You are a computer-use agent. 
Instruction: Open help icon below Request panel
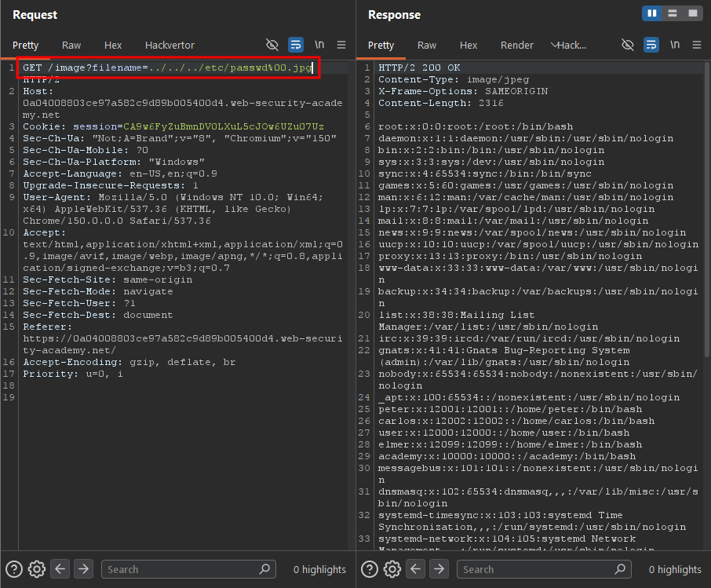(x=14, y=569)
